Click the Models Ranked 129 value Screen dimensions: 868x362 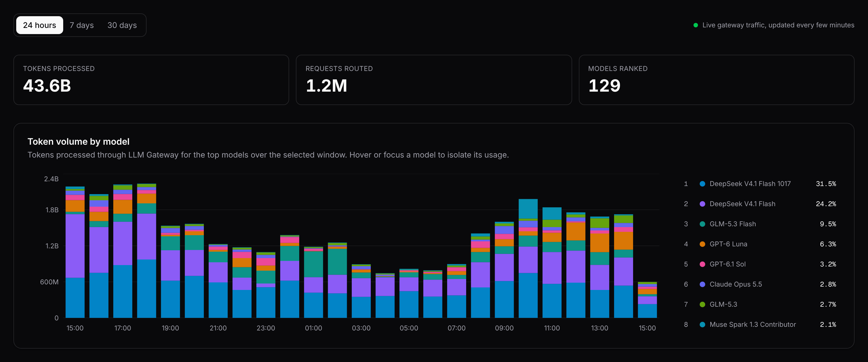pos(604,85)
